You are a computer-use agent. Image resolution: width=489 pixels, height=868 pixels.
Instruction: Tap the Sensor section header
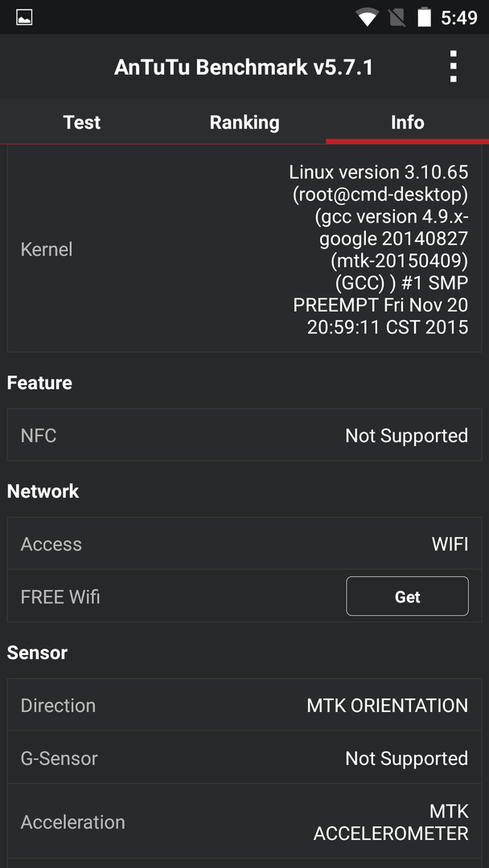(x=37, y=653)
